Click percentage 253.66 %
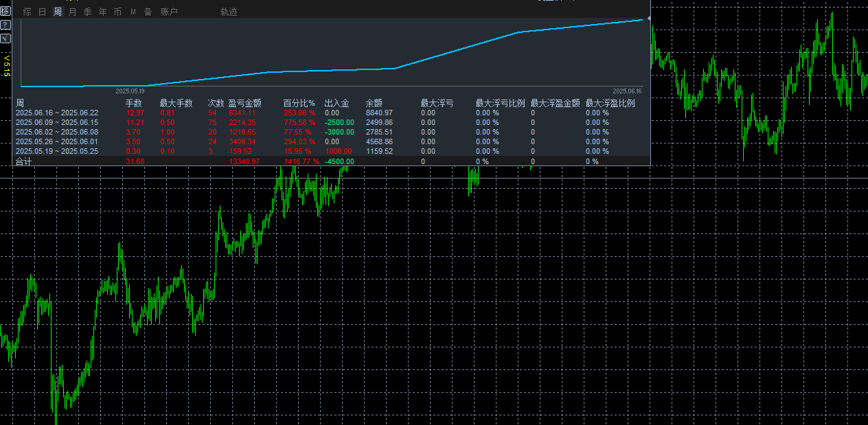 coord(299,113)
